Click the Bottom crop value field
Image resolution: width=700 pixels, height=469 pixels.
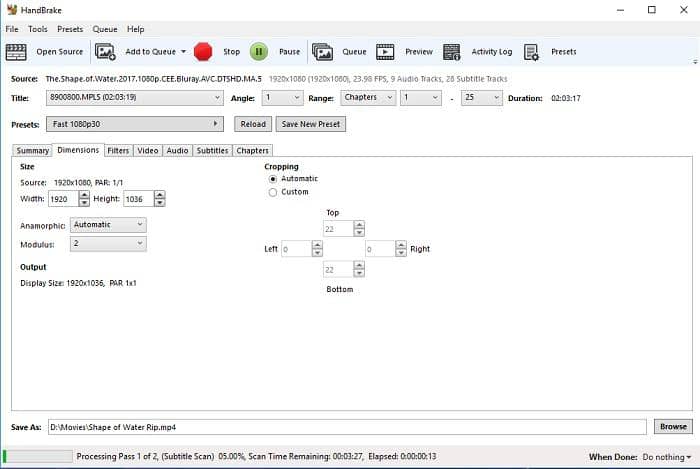pos(338,269)
